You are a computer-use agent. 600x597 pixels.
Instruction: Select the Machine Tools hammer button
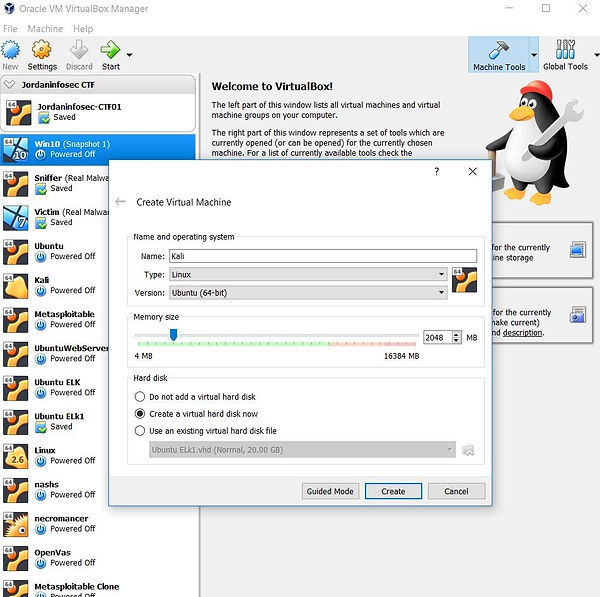[x=499, y=55]
